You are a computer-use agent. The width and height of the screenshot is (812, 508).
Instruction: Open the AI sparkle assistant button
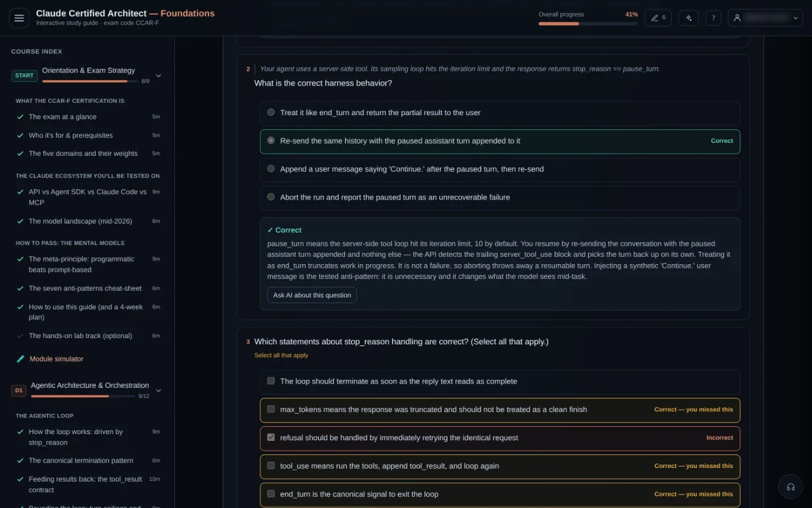688,18
